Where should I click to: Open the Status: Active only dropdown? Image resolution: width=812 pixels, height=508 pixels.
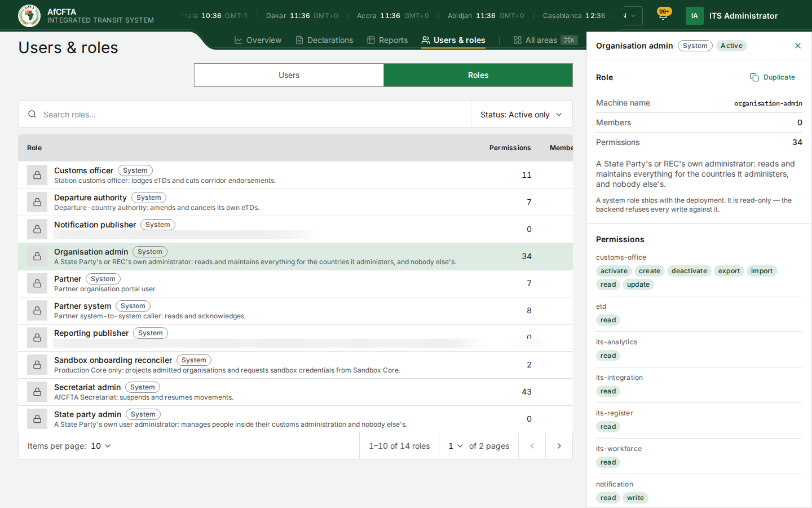[x=522, y=114]
